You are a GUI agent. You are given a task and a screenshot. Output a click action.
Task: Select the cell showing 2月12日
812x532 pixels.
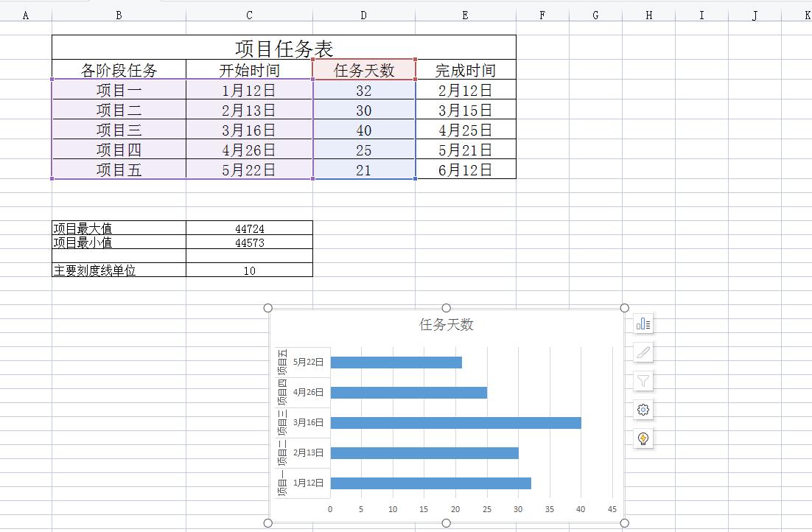pyautogui.click(x=465, y=90)
